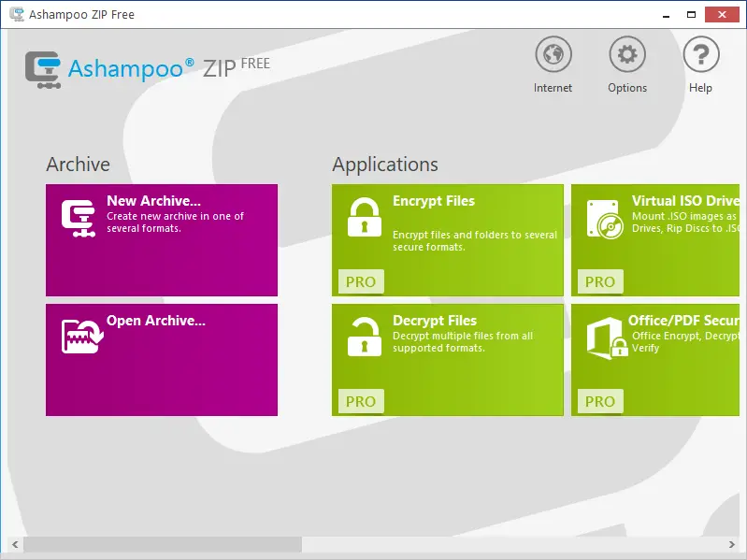Click the 'Archive' section heading

coord(79,165)
